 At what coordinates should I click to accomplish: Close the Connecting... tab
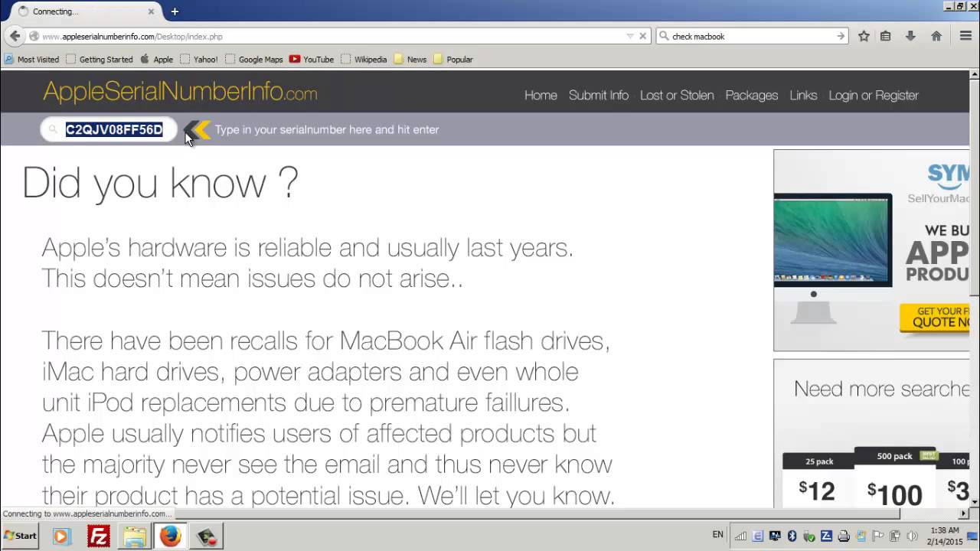tap(151, 11)
